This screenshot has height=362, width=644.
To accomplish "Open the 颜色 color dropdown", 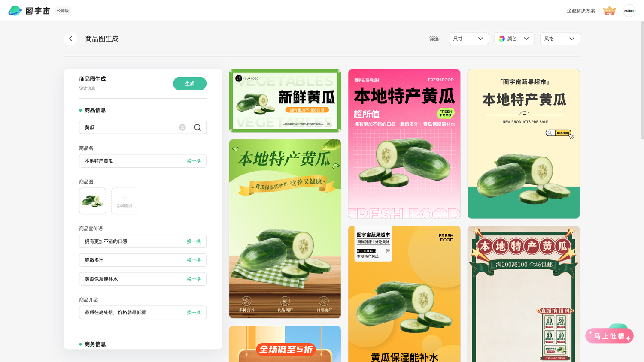I will (x=514, y=39).
